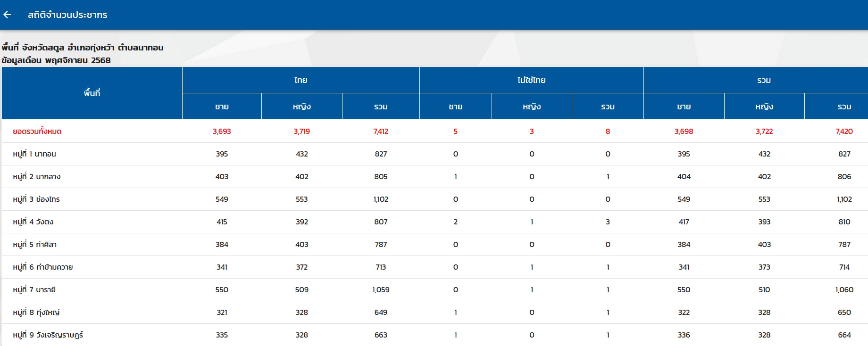This screenshot has height=346, width=868.
Task: Click the ไทย group column header
Action: coord(300,80)
